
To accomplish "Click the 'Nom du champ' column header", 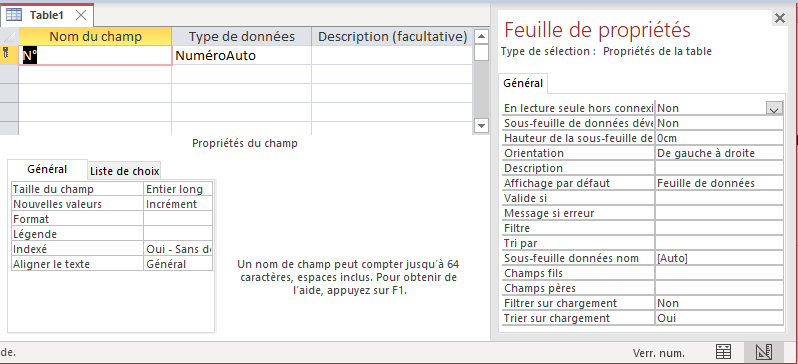I will pyautogui.click(x=95, y=37).
